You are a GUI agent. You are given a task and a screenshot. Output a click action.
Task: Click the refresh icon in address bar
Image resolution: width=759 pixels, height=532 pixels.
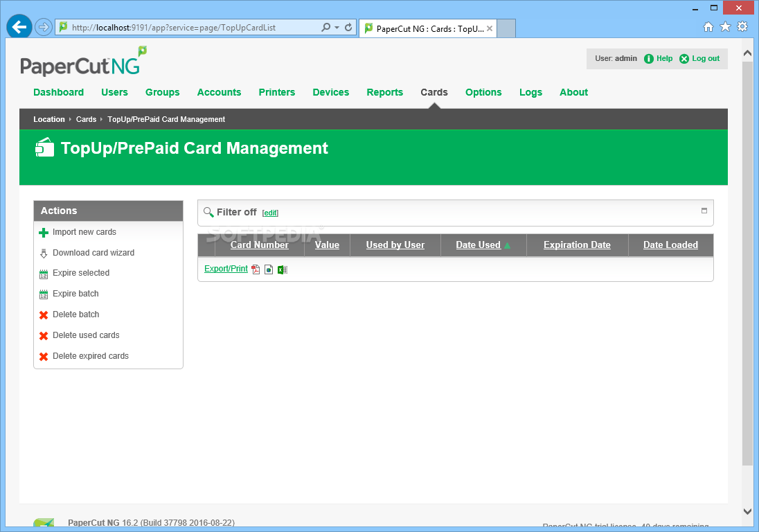(x=348, y=27)
